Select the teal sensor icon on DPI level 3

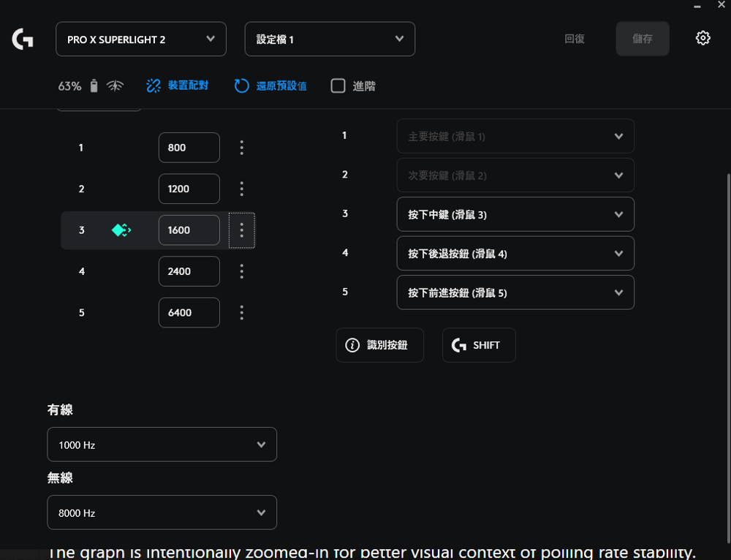click(x=119, y=230)
